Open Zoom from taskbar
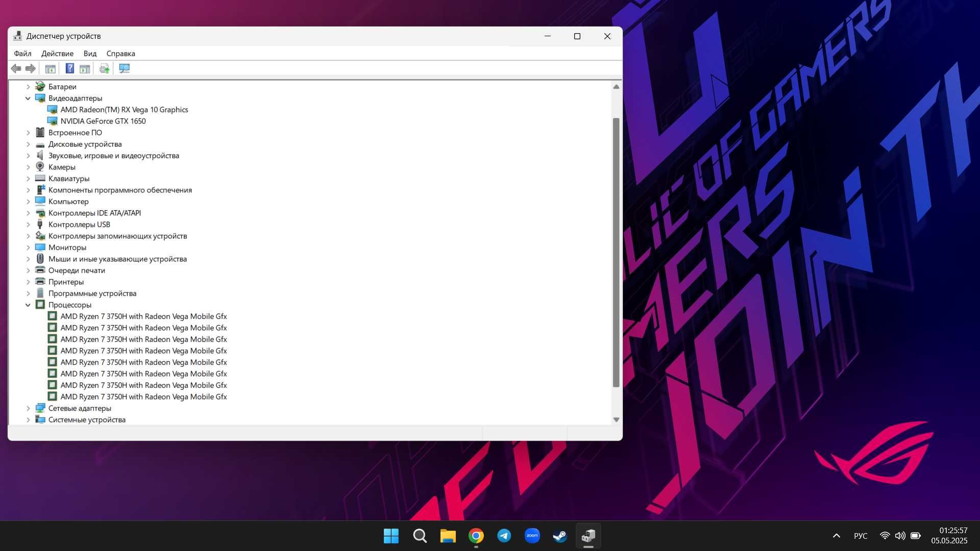 [x=532, y=536]
